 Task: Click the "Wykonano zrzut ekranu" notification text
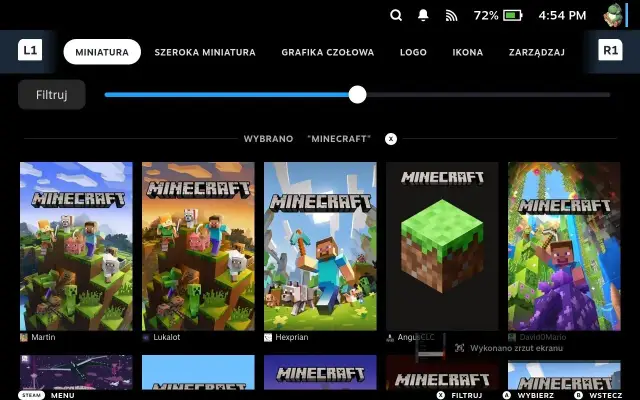(516, 348)
